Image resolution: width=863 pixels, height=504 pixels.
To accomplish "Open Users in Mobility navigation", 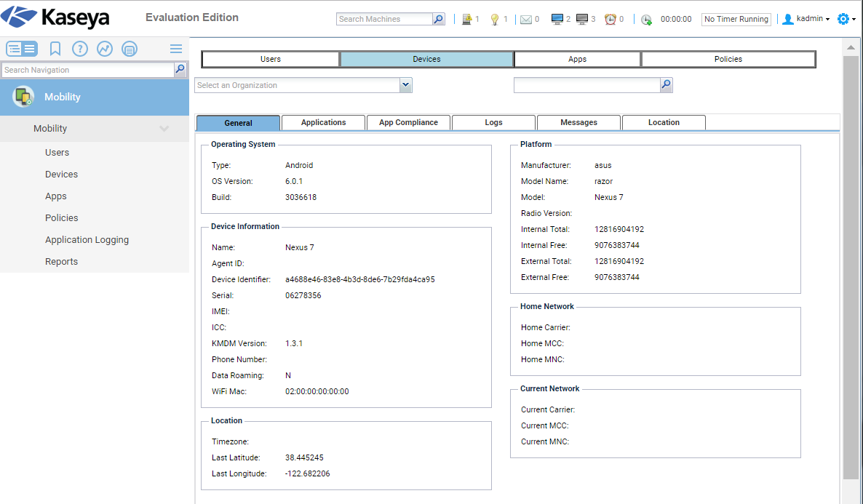I will pos(57,153).
